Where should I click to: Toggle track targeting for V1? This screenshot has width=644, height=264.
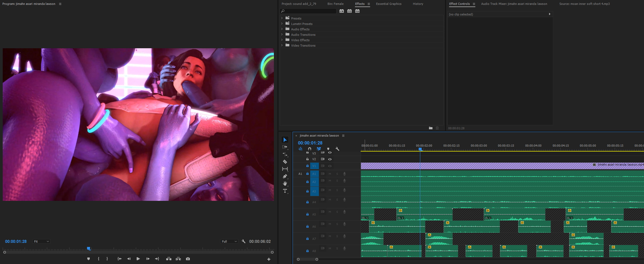(314, 166)
